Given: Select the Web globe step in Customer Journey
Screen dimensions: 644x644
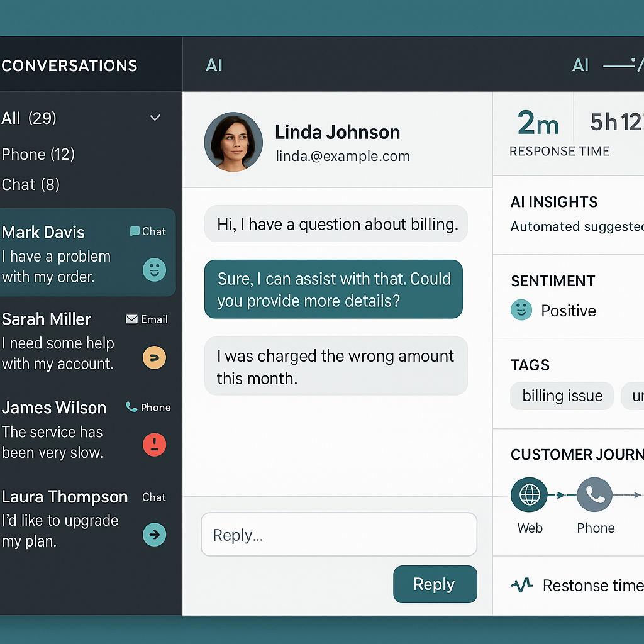Looking at the screenshot, I should tap(530, 495).
